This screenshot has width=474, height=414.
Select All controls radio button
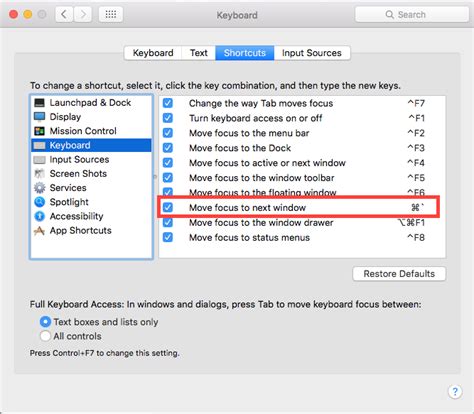(45, 336)
